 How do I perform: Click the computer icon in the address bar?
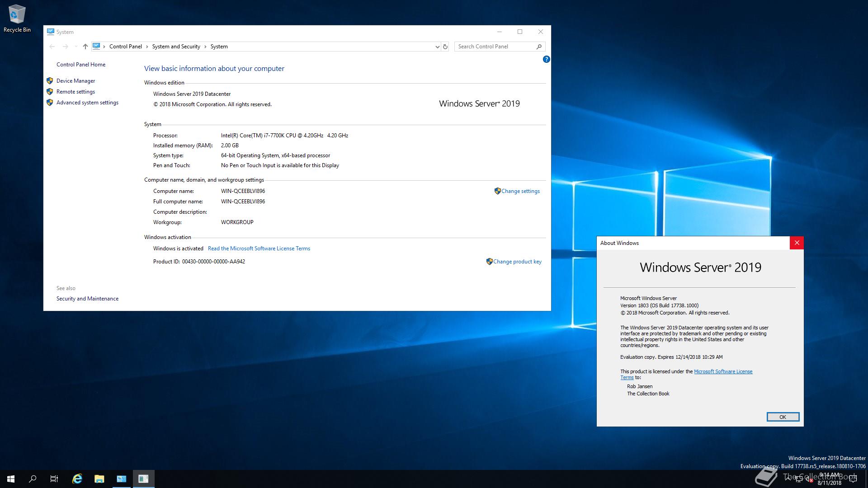(x=96, y=46)
